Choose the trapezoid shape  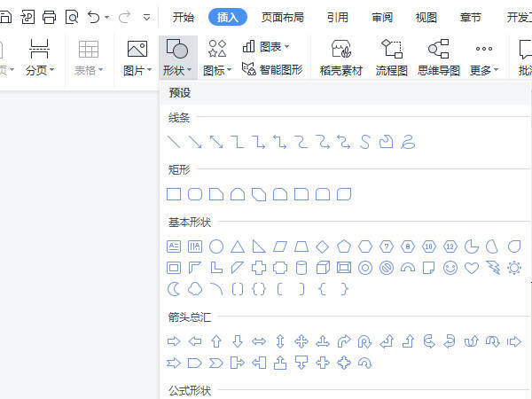coord(301,246)
